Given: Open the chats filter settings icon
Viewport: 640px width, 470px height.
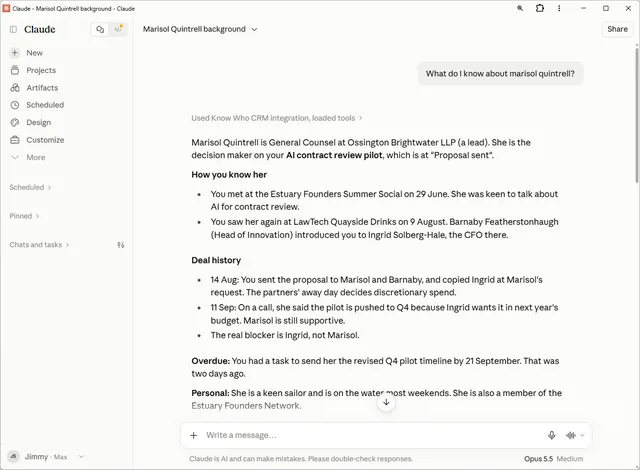Looking at the screenshot, I should [121, 245].
